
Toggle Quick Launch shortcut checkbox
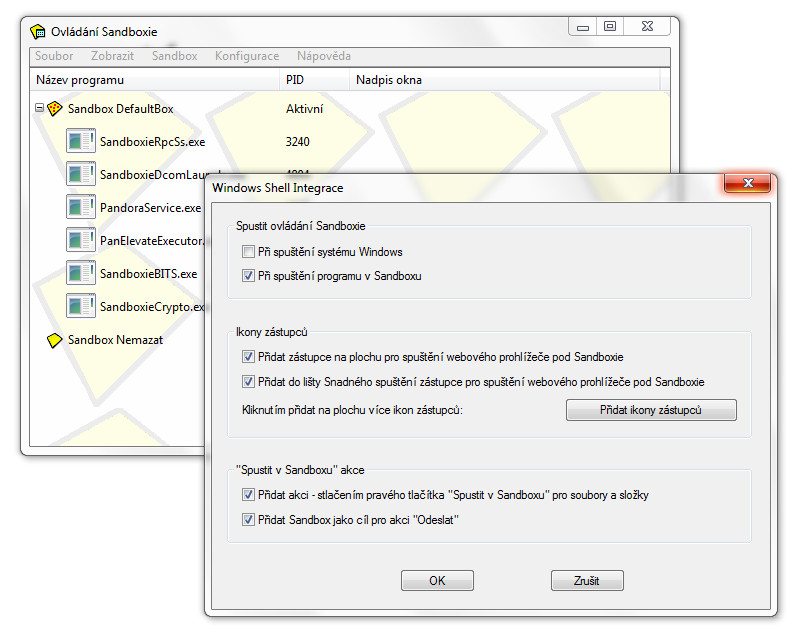[x=248, y=381]
